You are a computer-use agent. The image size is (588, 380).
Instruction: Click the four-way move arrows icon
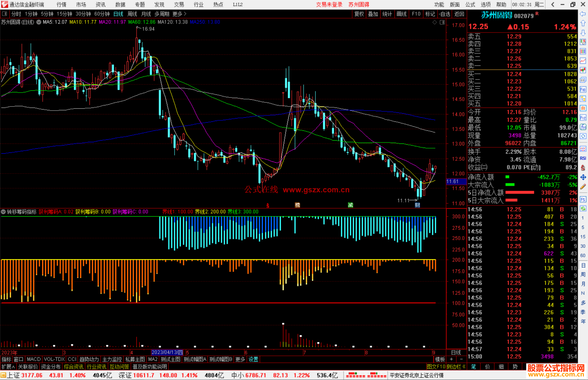tap(583, 177)
